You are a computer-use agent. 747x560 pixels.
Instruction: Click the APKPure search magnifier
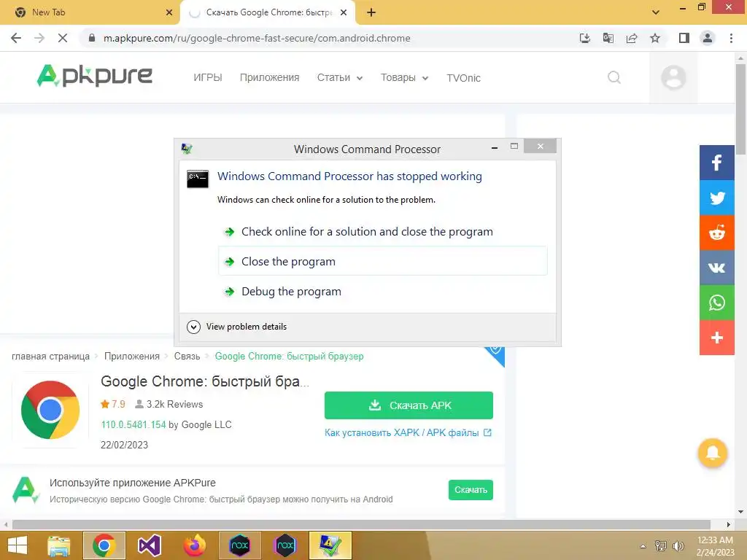click(x=614, y=77)
